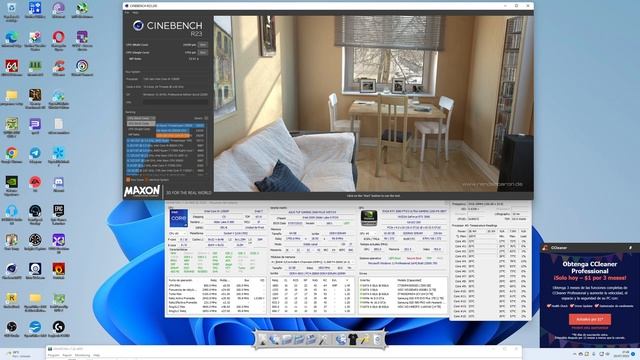This screenshot has height=360, width=640.
Task: Click the T-shirt icon in the dock
Action: (x=353, y=339)
